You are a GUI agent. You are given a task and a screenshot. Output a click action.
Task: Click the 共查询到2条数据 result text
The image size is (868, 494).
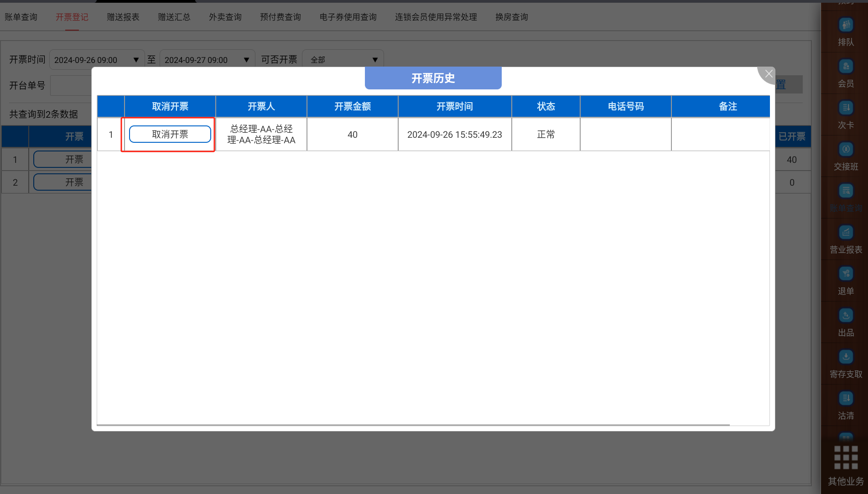click(44, 114)
